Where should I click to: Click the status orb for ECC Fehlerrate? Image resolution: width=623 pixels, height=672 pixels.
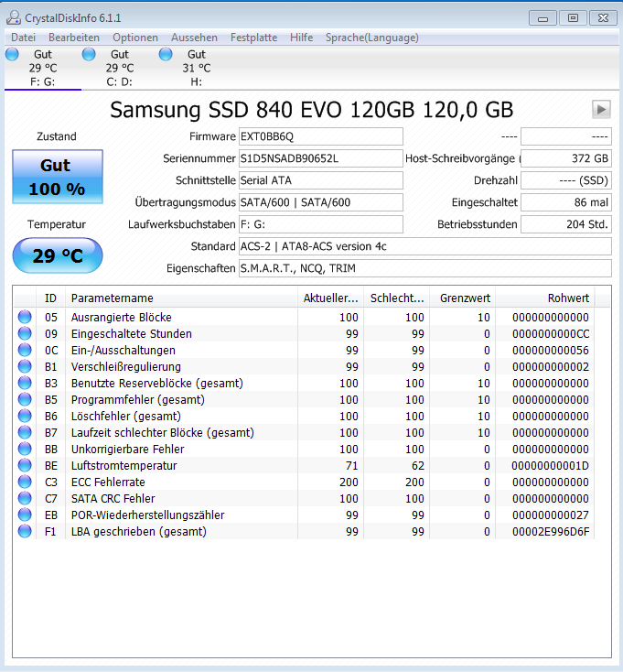pos(25,482)
